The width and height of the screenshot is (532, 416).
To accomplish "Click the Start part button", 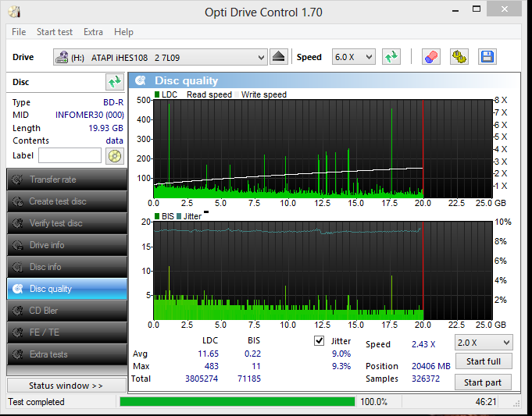I will pos(483,382).
